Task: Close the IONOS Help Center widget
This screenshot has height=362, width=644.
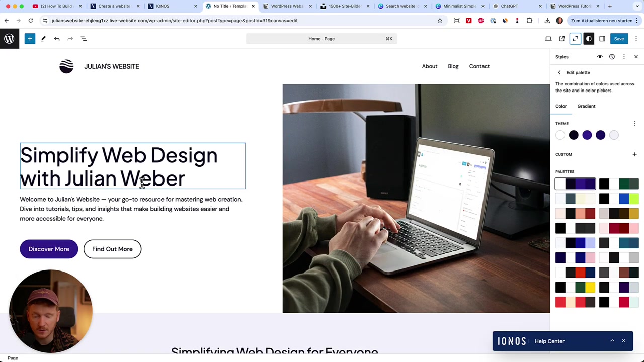Action: [x=623, y=341]
